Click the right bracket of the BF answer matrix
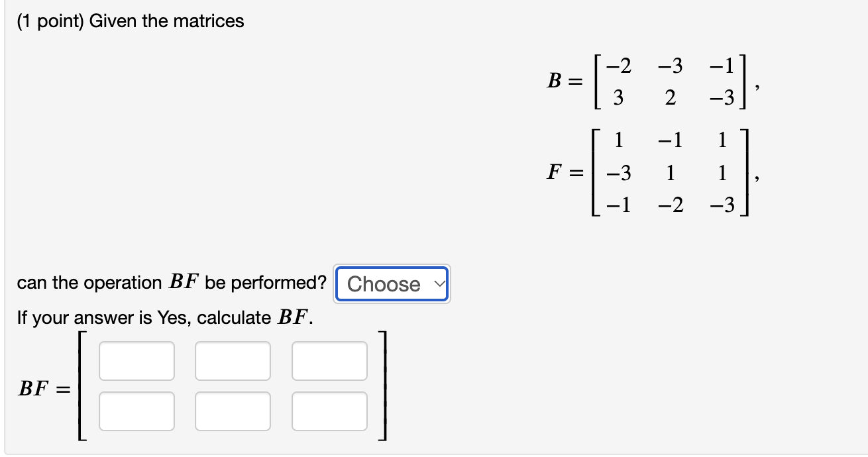 (x=383, y=386)
